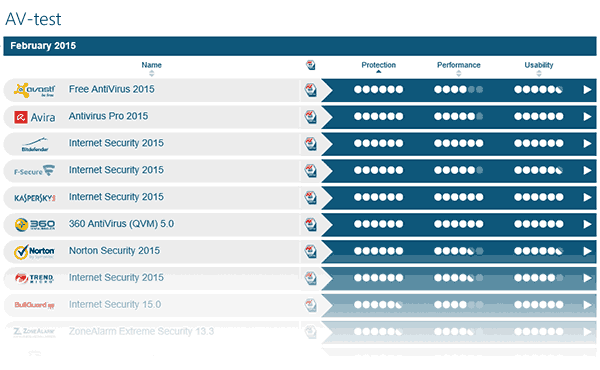Viewport: 600px width, 370px height.
Task: Open Free AntiVirus 2015 product link
Action: click(x=112, y=89)
